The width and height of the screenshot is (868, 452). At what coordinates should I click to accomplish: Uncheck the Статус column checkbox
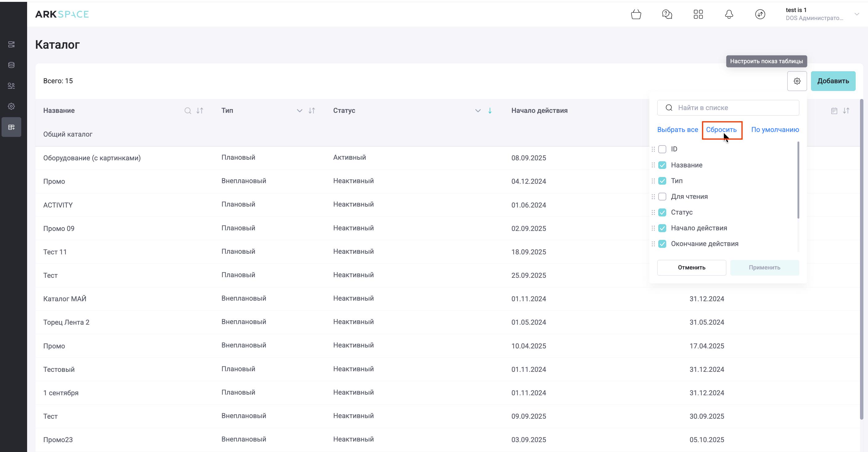point(662,212)
